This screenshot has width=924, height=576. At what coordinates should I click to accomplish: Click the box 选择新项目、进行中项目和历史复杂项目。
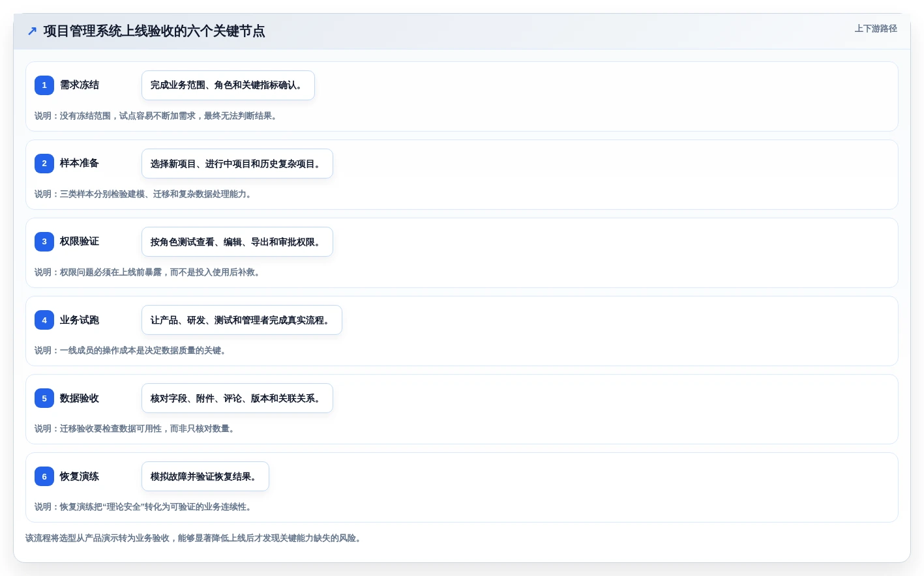pos(237,164)
